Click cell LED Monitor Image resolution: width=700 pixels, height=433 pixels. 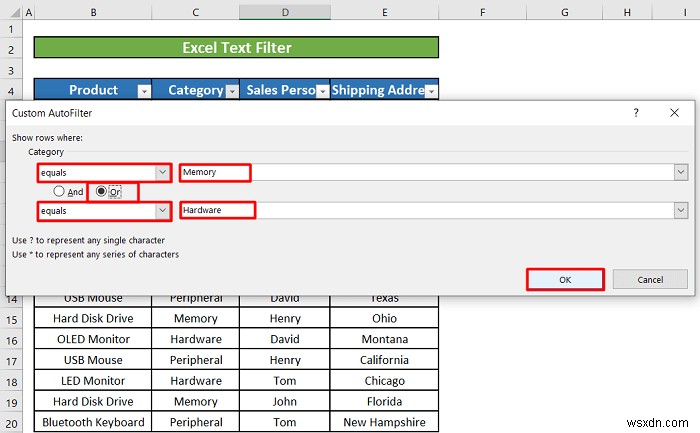coord(93,381)
